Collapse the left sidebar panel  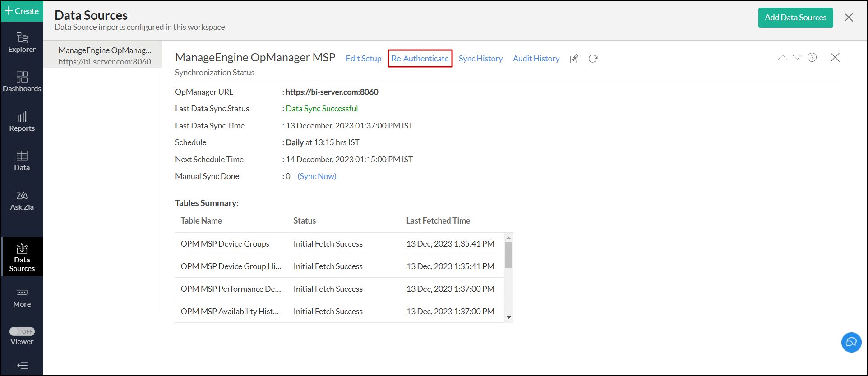pos(22,365)
